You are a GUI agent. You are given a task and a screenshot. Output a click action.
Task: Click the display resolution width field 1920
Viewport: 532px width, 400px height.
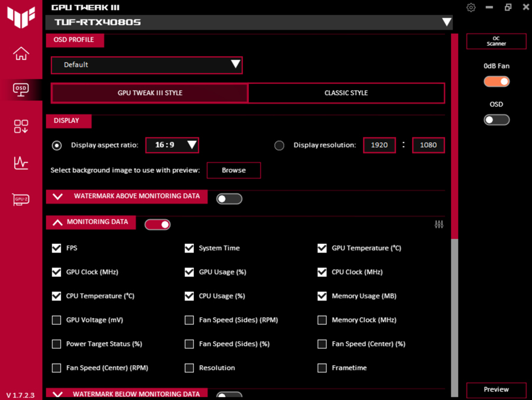point(379,145)
